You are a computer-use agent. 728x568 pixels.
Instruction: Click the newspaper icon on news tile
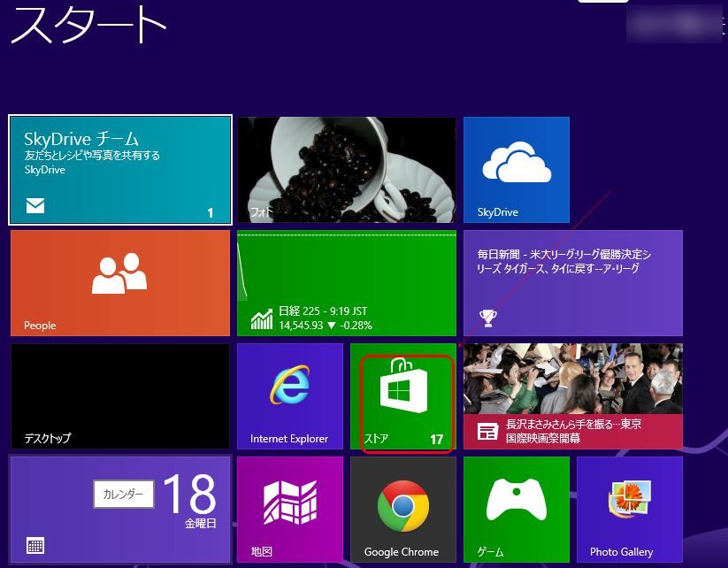(x=488, y=432)
